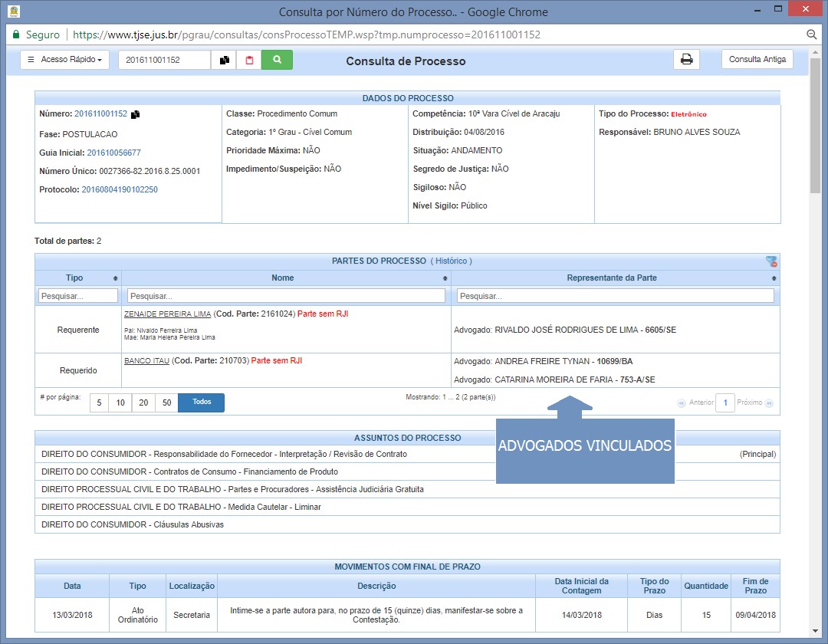Set rows per page to 50

pyautogui.click(x=166, y=402)
